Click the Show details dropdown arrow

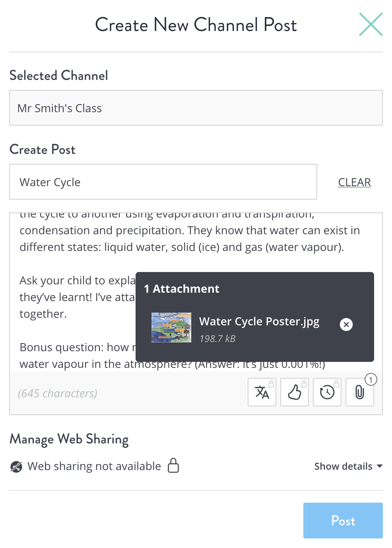point(379,466)
